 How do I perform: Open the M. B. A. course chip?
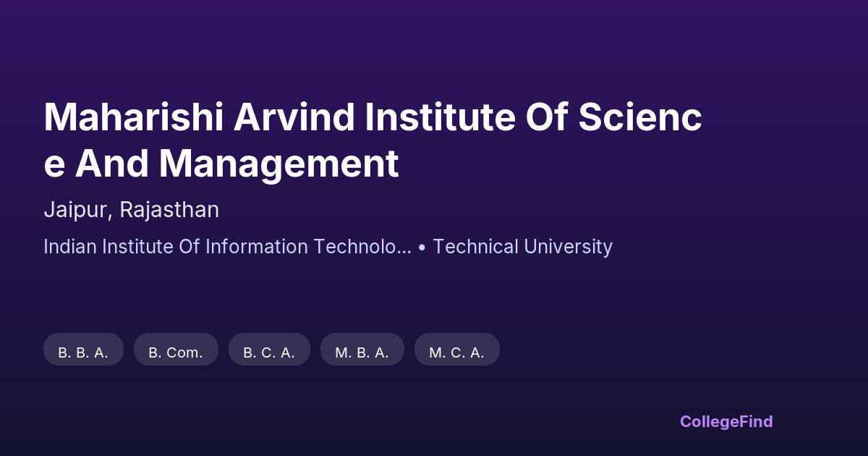362,352
